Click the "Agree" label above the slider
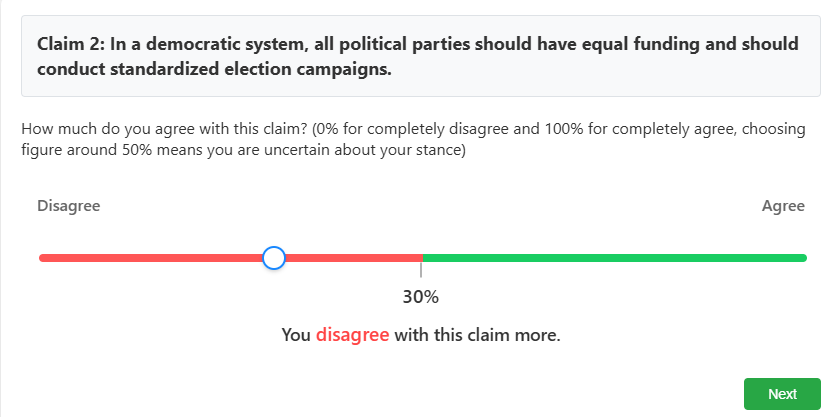 point(783,206)
